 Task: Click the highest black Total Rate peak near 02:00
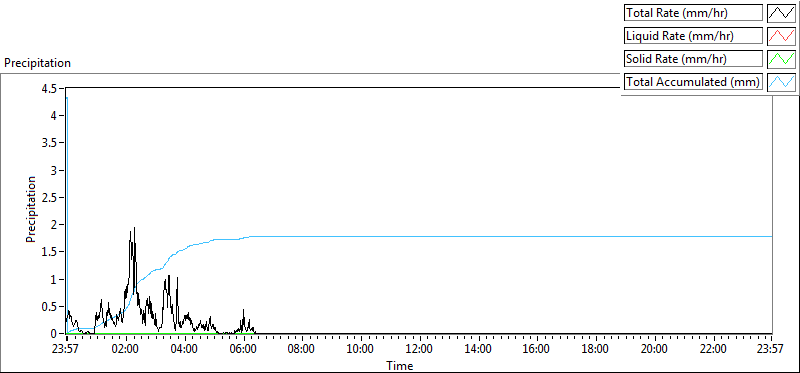pos(134,229)
